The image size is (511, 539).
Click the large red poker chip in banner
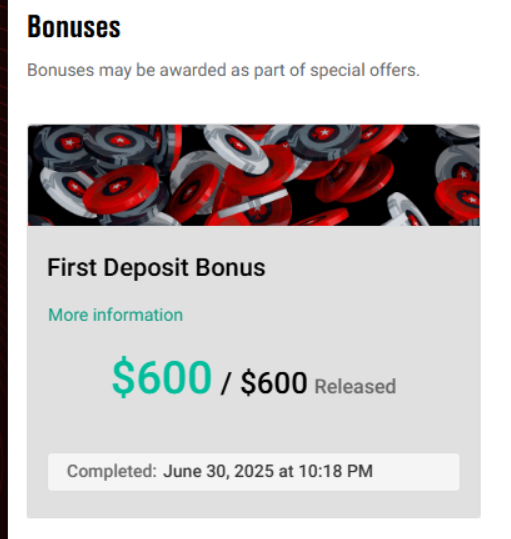pyautogui.click(x=121, y=189)
